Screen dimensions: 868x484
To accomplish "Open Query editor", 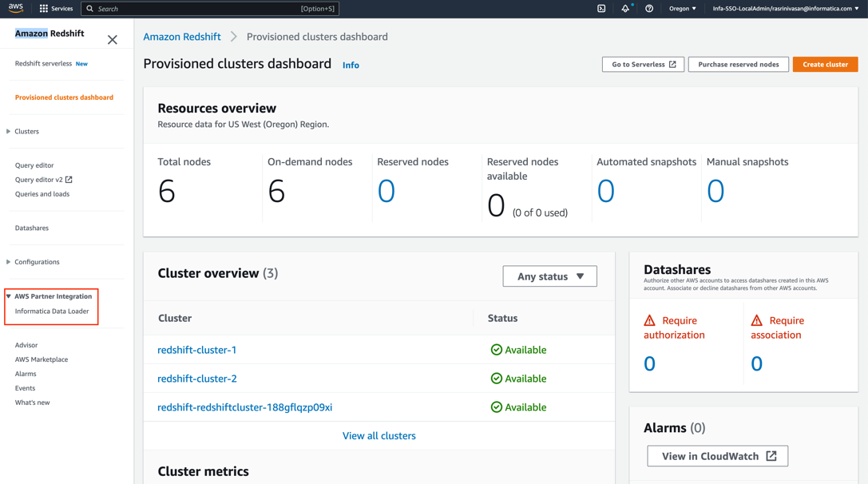I will pyautogui.click(x=34, y=165).
